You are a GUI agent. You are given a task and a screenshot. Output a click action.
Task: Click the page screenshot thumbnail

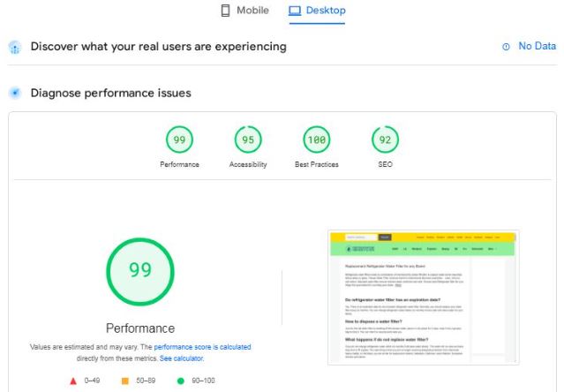click(x=424, y=298)
